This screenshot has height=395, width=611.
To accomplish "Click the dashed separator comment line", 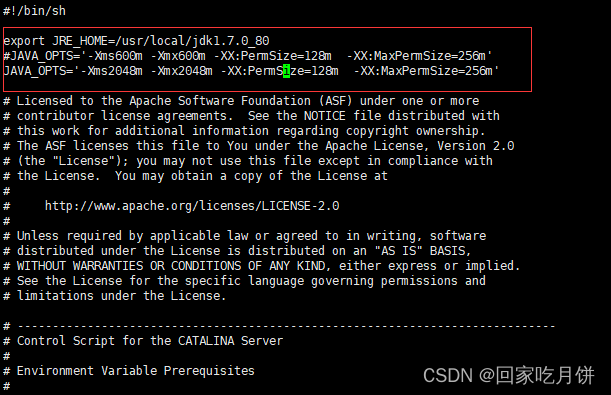I will (x=279, y=326).
